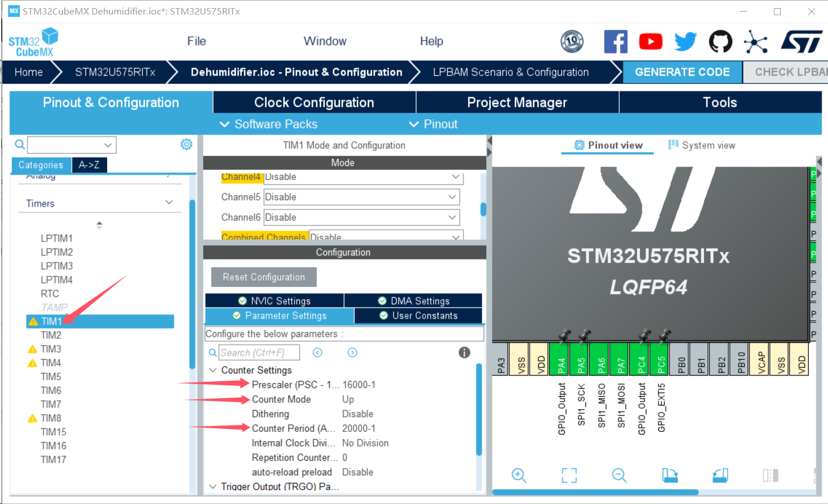Open the DMA Settings tab
Image resolution: width=828 pixels, height=504 pixels.
(x=413, y=301)
